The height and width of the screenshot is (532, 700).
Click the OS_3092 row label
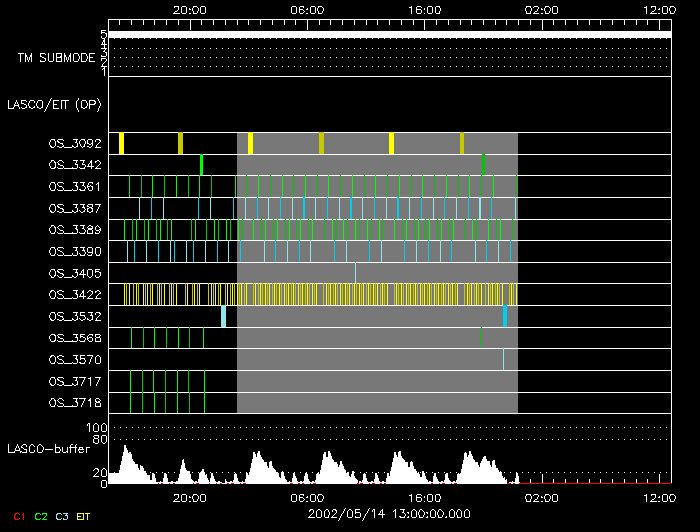coord(75,144)
